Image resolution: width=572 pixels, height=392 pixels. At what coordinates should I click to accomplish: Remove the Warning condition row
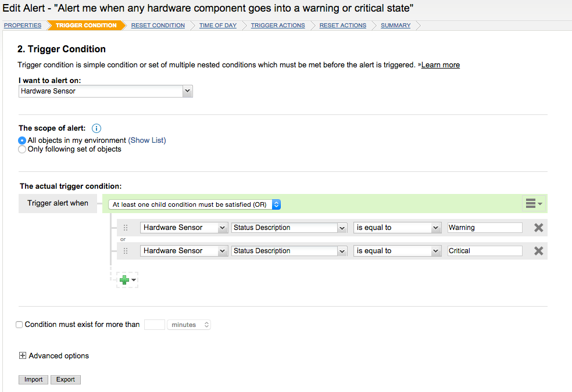538,228
